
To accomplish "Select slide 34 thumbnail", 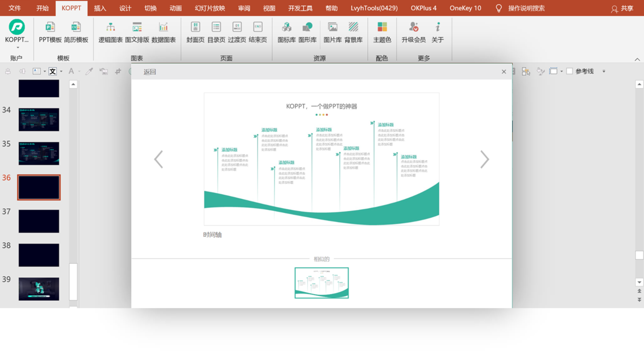I will point(39,120).
